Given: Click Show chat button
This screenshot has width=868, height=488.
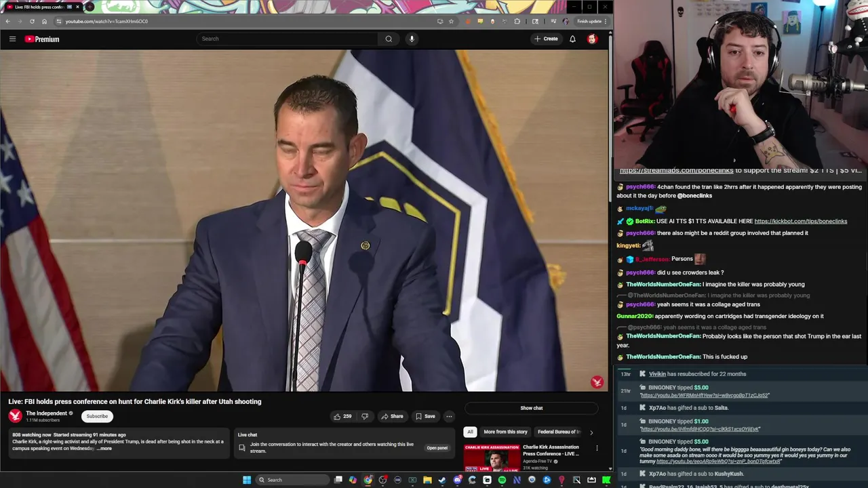Looking at the screenshot, I should point(532,408).
